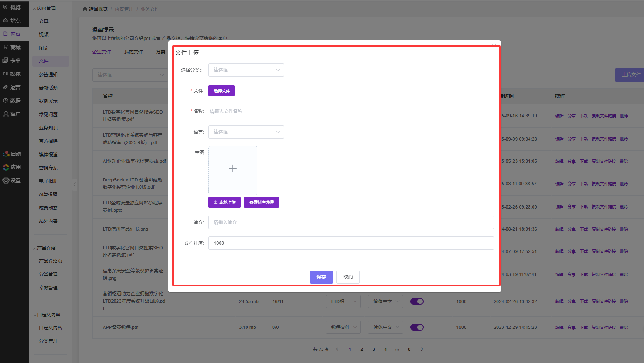Viewport: 644px width, 363px height.
Task: Click the 选择文件 button
Action: 222,91
